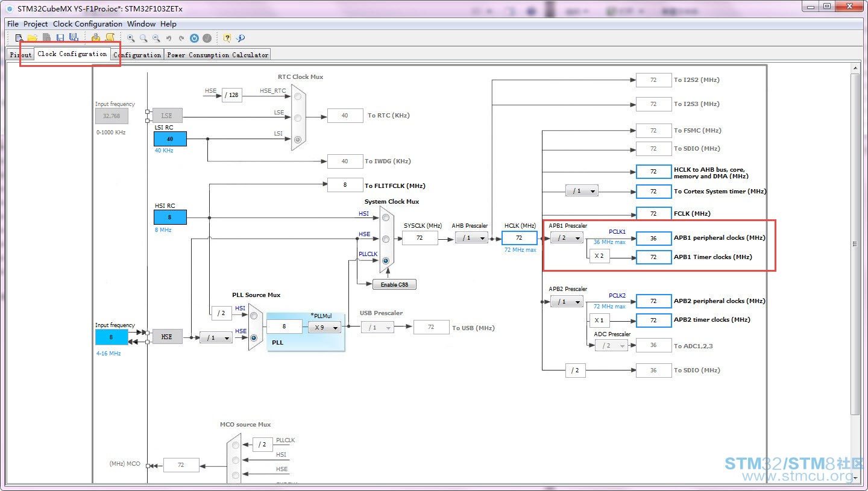Click the HCLK (MHz) value field
868x491 pixels.
pyautogui.click(x=519, y=238)
